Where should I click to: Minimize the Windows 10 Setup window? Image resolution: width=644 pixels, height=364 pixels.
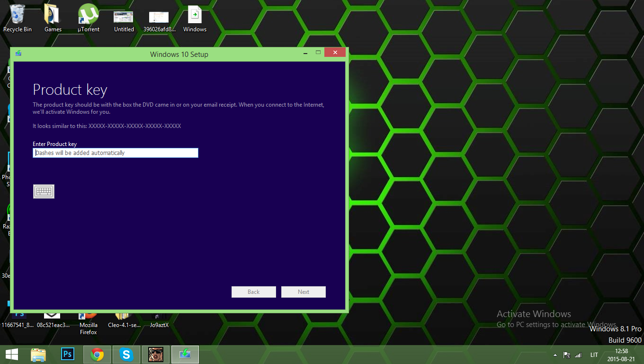(x=305, y=52)
